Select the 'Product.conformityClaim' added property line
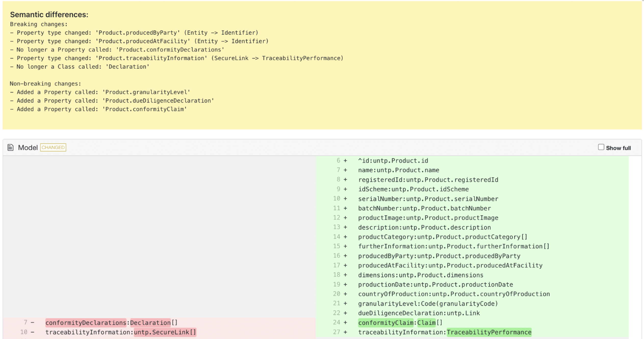 coord(98,109)
